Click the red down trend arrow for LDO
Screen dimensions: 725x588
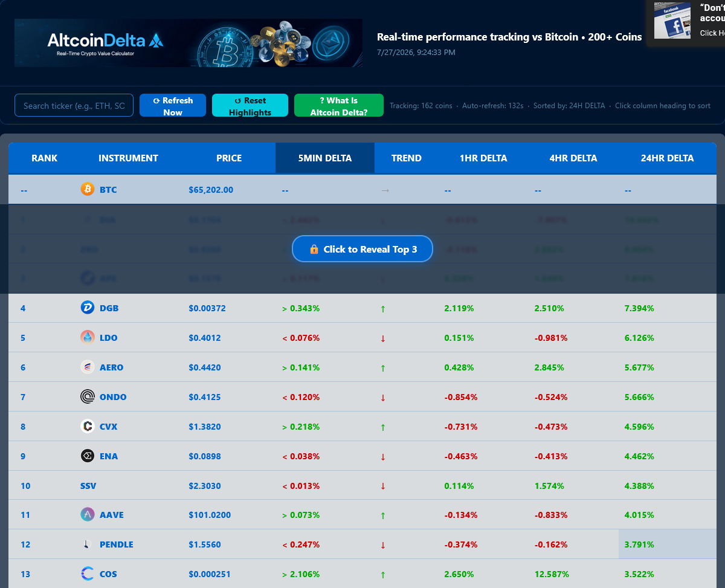(x=383, y=338)
